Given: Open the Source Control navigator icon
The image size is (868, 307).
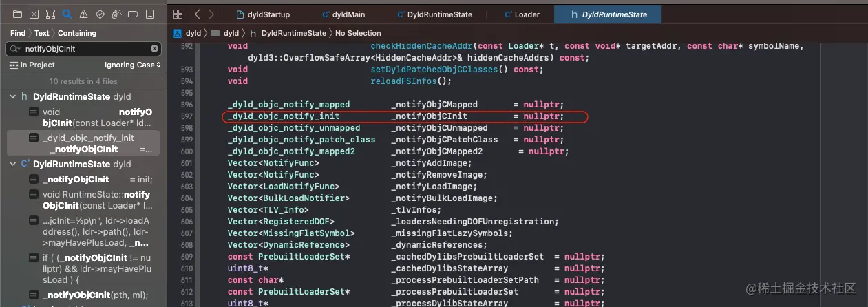Looking at the screenshot, I should click(34, 14).
